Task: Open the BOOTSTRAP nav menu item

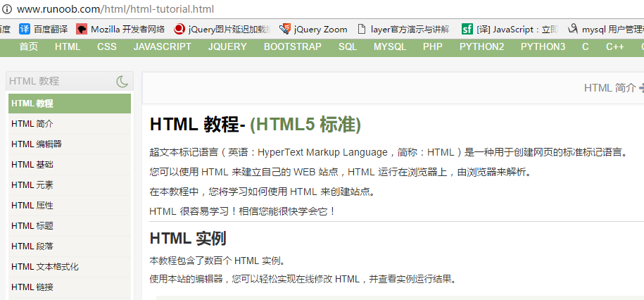Action: coord(292,47)
